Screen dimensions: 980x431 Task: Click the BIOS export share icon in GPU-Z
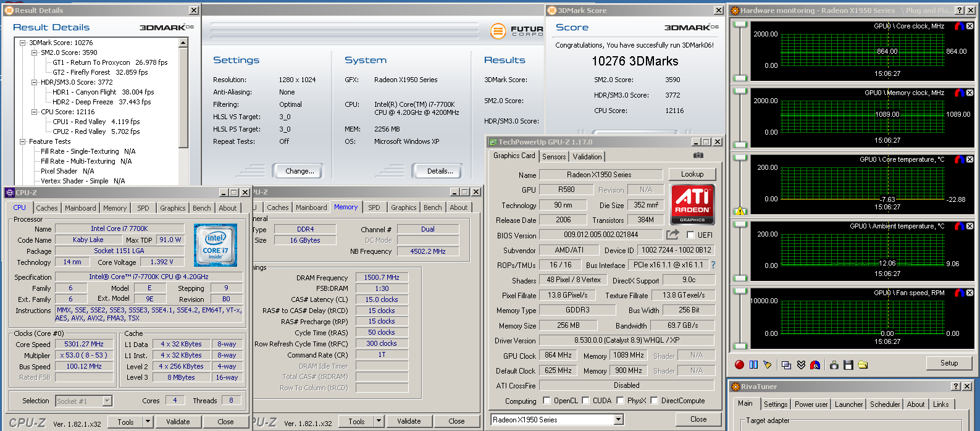pyautogui.click(x=672, y=235)
